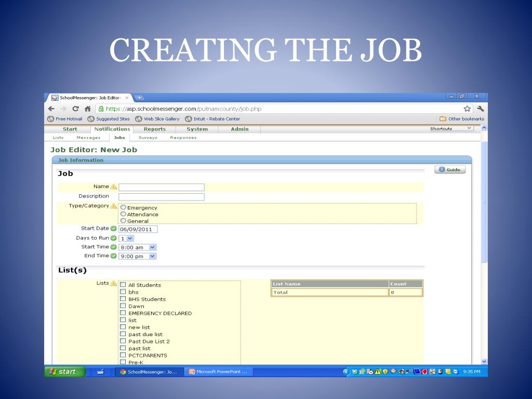
Task: Select the General radio button
Action: 123,220
